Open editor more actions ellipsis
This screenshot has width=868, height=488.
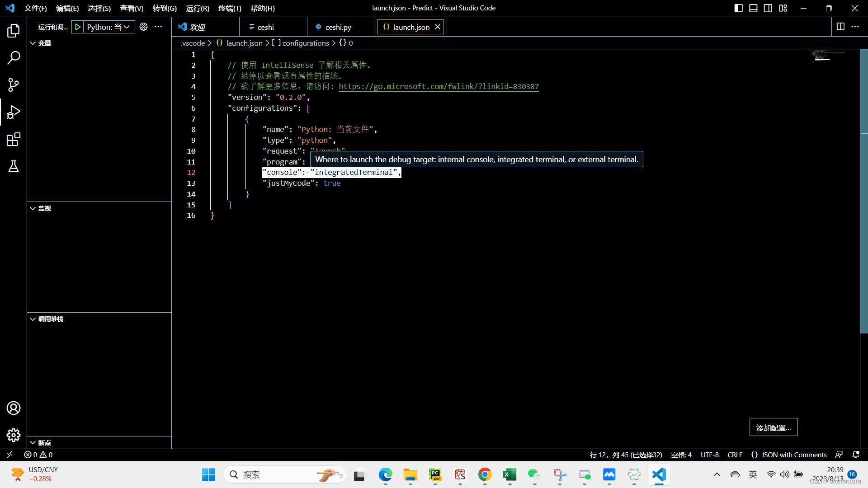855,27
